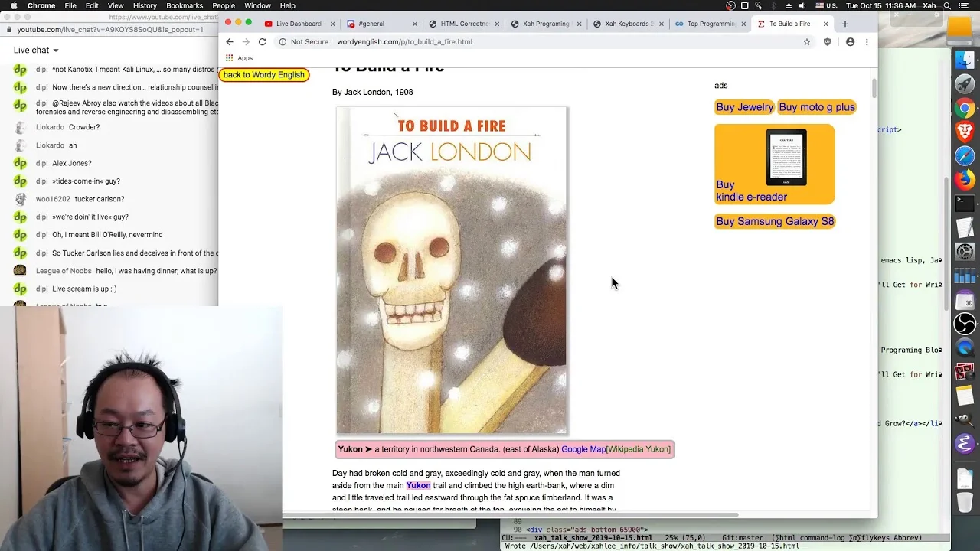This screenshot has width=980, height=551.
Task: Open the shield extension icon in Chrome toolbar
Action: (x=828, y=42)
